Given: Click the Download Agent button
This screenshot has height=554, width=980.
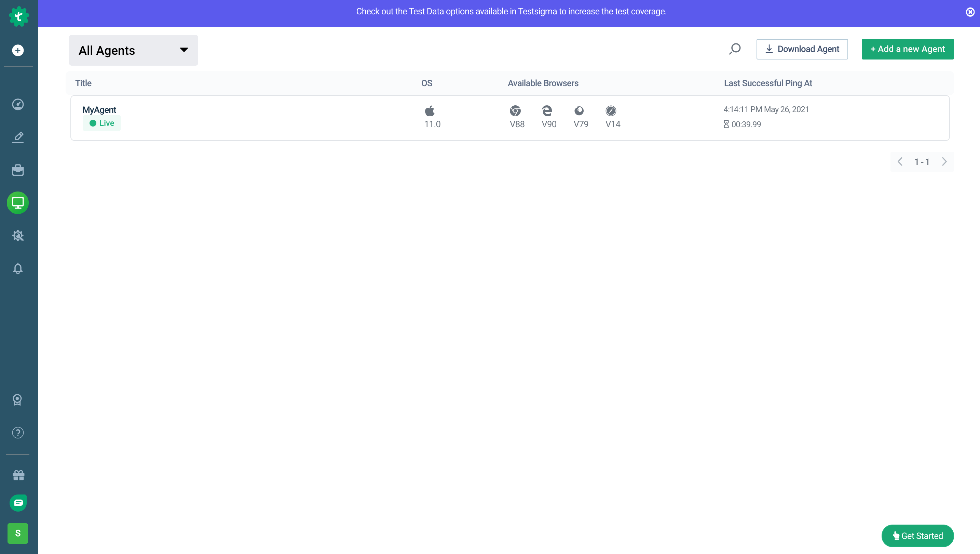Looking at the screenshot, I should (x=802, y=49).
